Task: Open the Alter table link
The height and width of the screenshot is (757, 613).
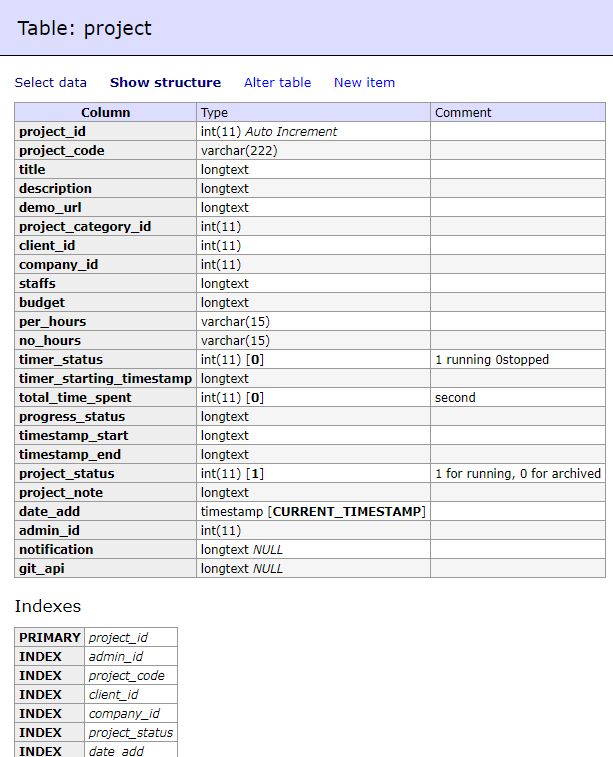Action: tap(278, 83)
